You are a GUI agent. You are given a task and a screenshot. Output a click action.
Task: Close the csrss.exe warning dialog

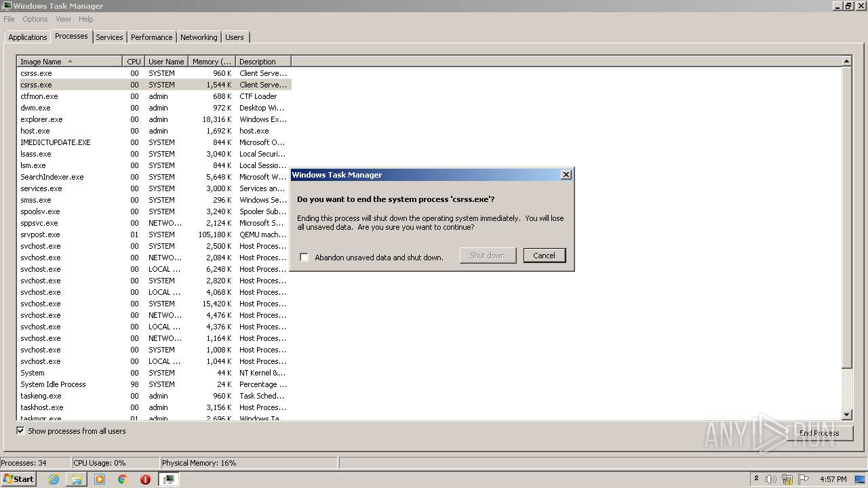[566, 175]
